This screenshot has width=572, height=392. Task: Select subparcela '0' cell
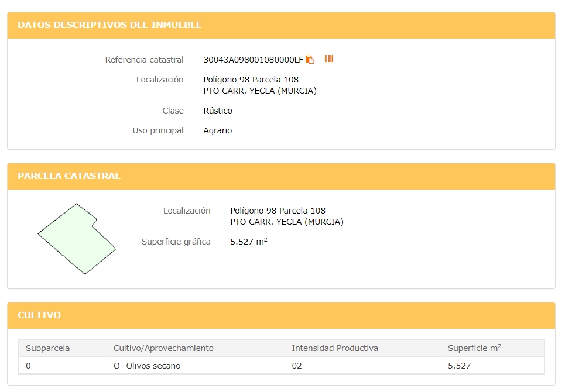(28, 366)
